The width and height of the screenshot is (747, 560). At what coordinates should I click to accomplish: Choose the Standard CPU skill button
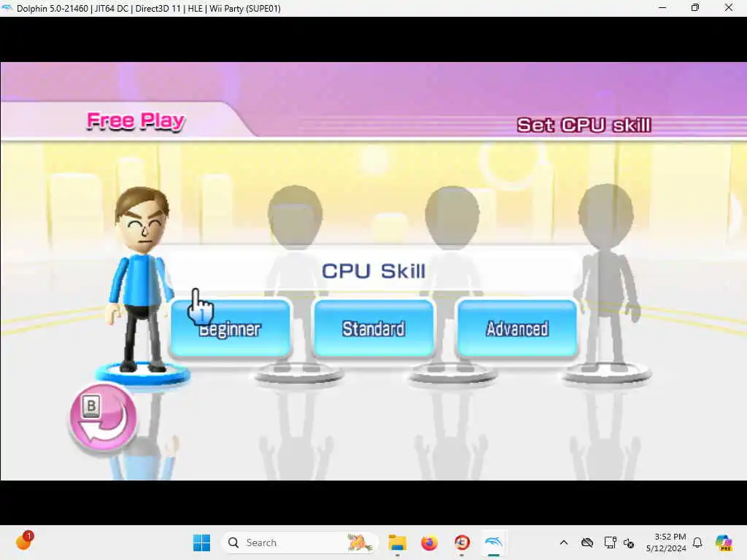[x=373, y=328]
